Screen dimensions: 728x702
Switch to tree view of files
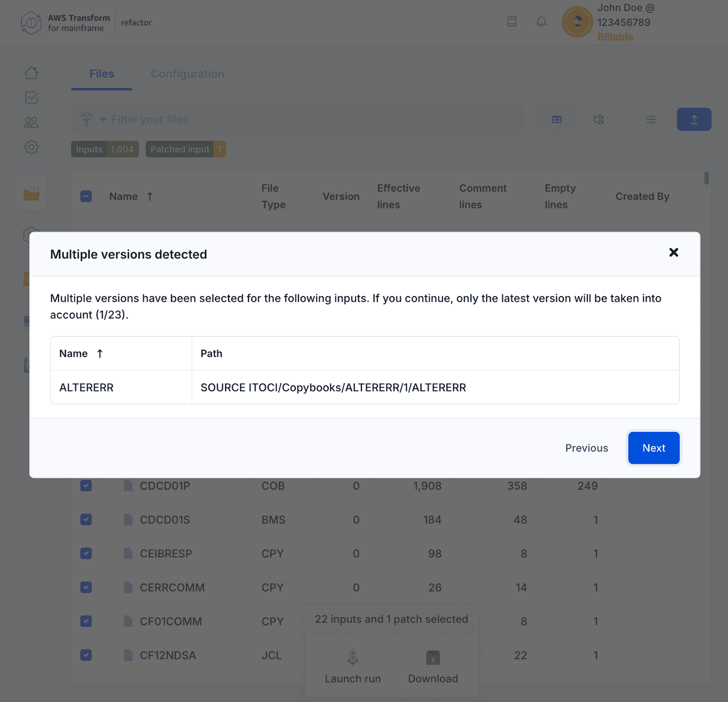[598, 119]
